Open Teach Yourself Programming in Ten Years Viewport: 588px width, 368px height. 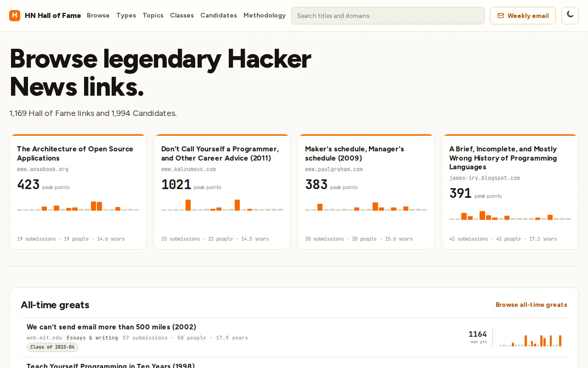click(x=111, y=365)
